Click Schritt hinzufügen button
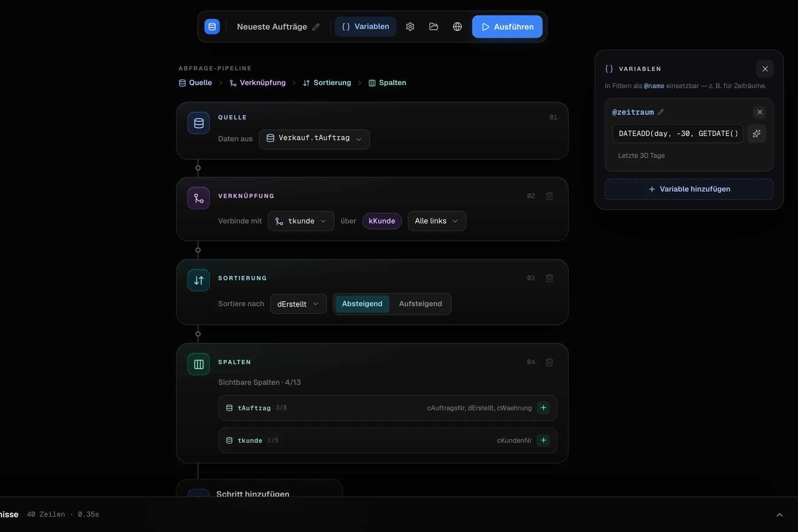This screenshot has height=532, width=798. coord(259,489)
